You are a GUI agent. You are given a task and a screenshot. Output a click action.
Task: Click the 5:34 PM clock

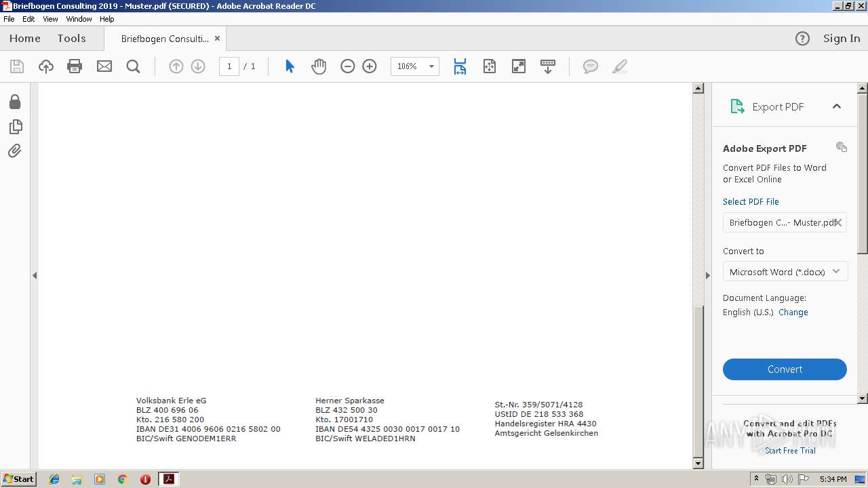(x=833, y=479)
